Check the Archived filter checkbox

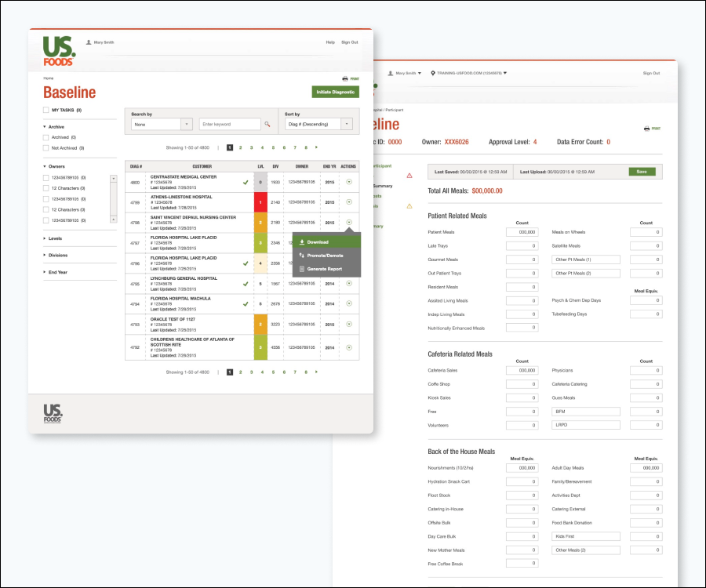(x=46, y=137)
